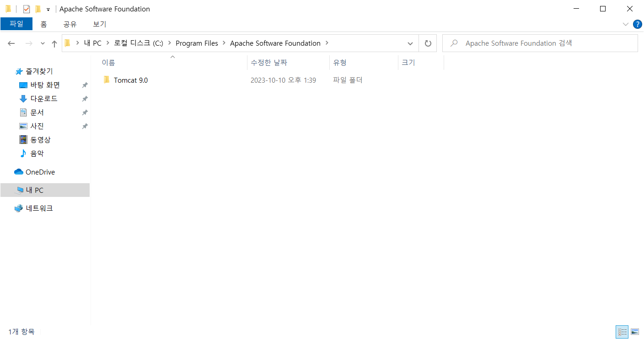Expand chevron after 내 PC breadcrumb
This screenshot has width=644, height=339.
click(108, 43)
